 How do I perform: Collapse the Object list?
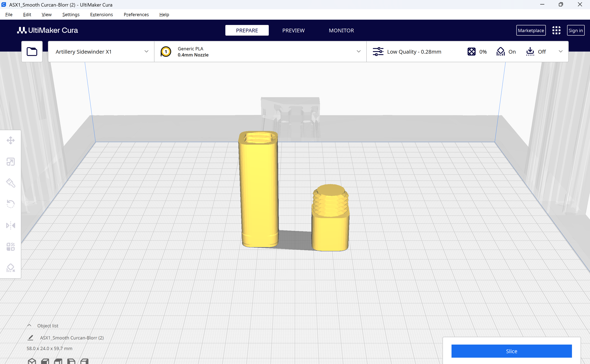(29, 326)
